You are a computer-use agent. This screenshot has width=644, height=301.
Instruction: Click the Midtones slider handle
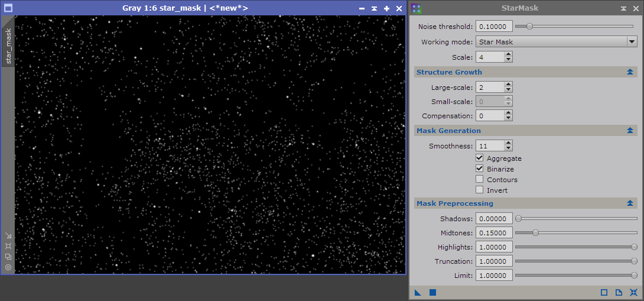click(535, 233)
